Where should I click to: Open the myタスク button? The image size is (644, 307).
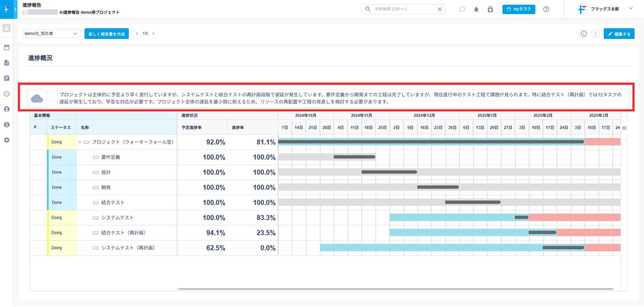pyautogui.click(x=519, y=9)
